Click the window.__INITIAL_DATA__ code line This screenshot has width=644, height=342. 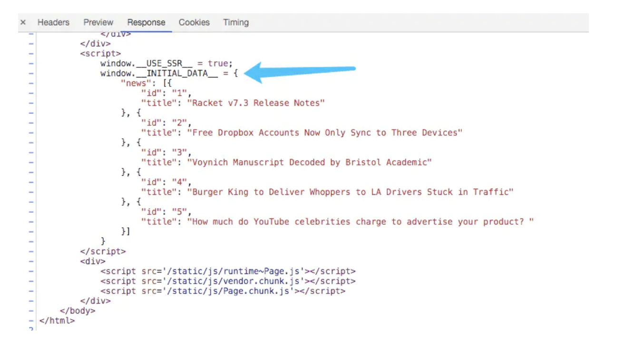click(x=169, y=74)
